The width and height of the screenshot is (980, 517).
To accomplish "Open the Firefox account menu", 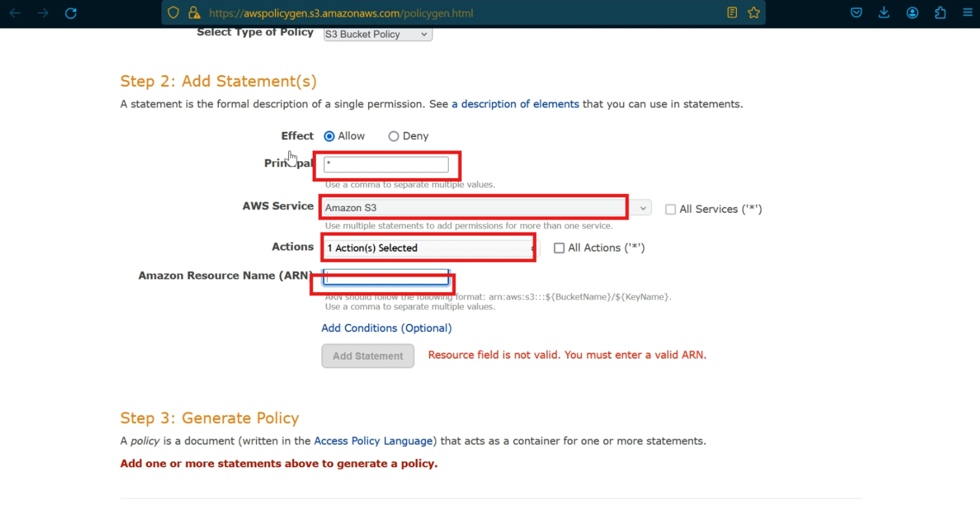I will [x=912, y=12].
